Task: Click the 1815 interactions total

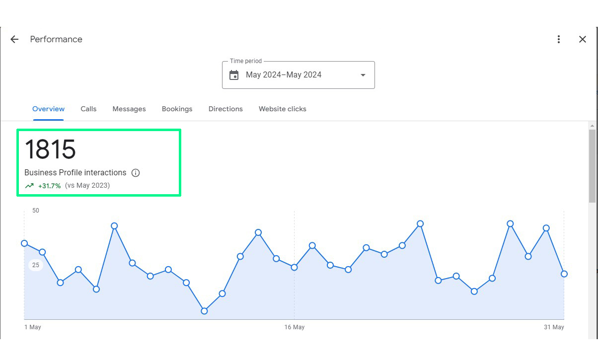Action: (x=50, y=149)
